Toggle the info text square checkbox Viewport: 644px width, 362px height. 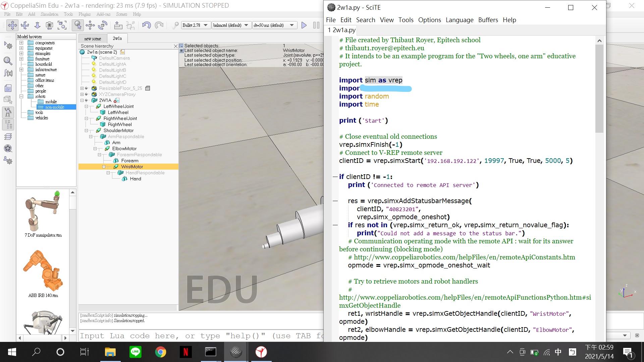pyautogui.click(x=181, y=51)
